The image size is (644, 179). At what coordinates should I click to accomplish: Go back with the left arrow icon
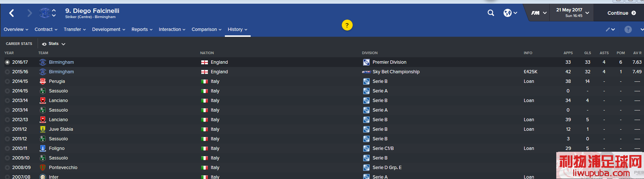(x=12, y=13)
